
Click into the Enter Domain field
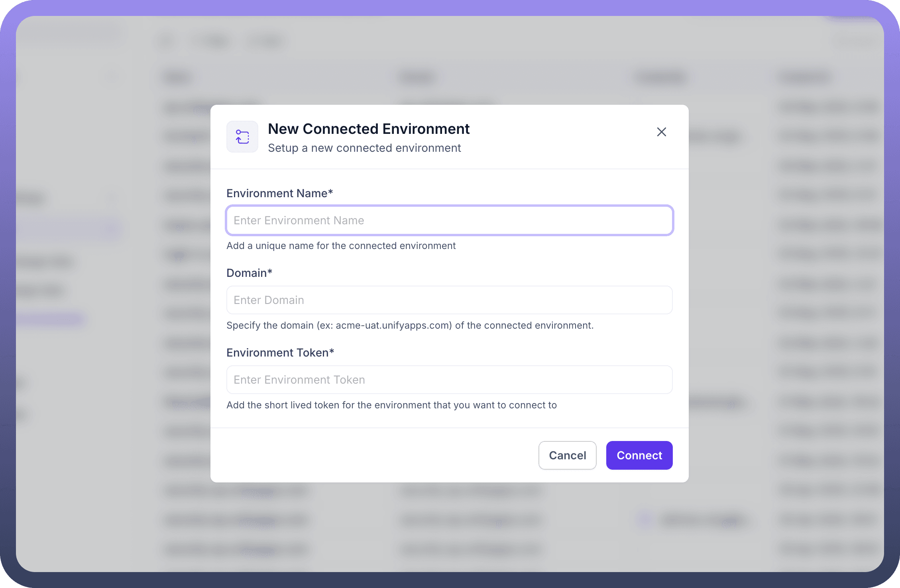pos(450,300)
